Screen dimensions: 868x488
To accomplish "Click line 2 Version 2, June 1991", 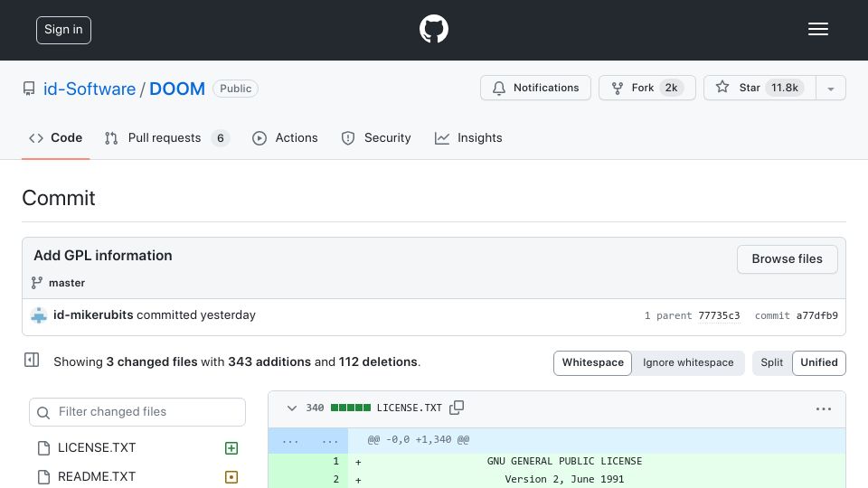I will tap(564, 479).
